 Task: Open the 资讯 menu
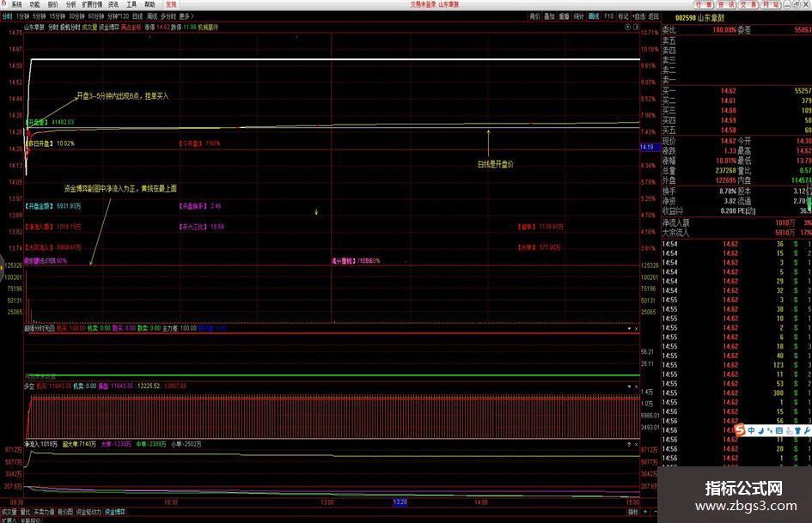click(113, 4)
